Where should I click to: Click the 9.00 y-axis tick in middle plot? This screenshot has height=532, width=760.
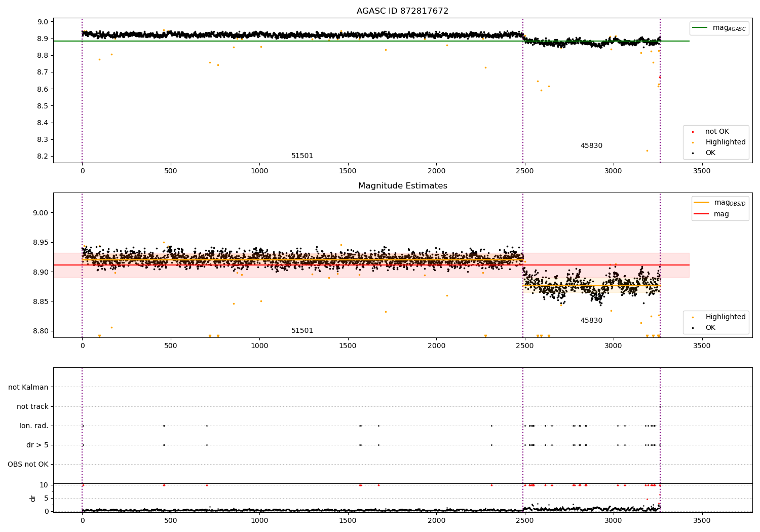click(x=41, y=213)
